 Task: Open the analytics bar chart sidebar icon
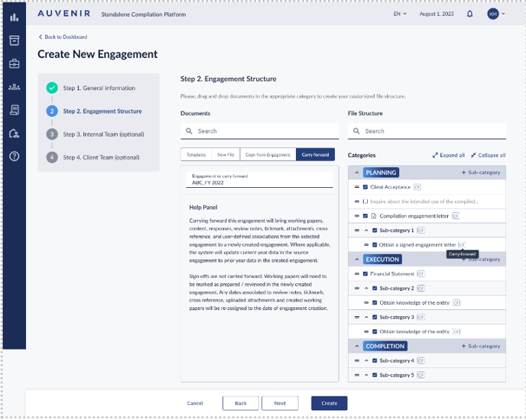click(x=14, y=17)
